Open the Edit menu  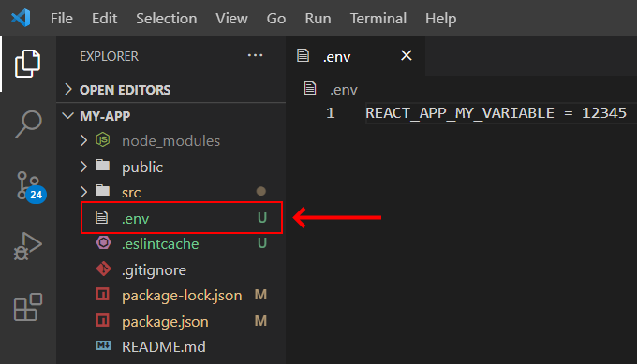[104, 19]
